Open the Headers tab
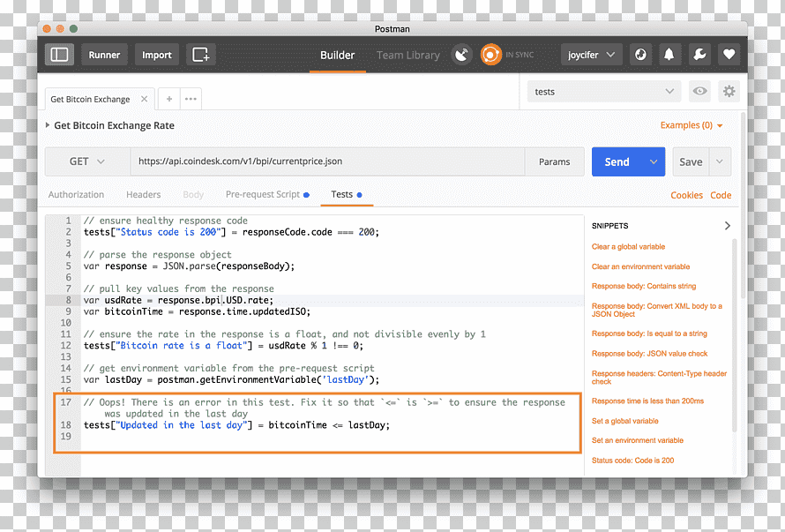 point(143,194)
